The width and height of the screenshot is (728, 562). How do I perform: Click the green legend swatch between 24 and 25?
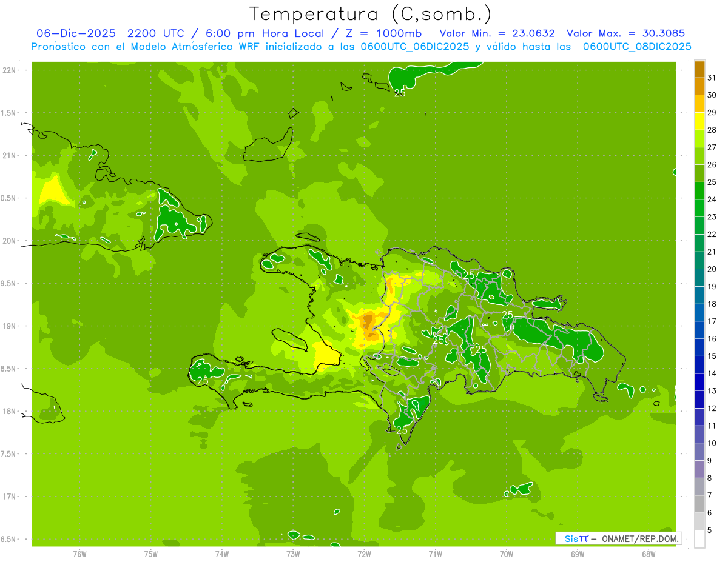tap(699, 191)
